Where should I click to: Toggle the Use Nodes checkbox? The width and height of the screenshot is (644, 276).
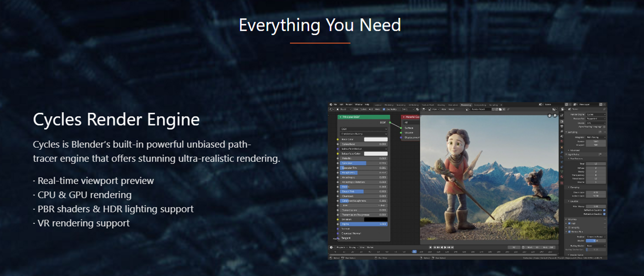(x=384, y=109)
